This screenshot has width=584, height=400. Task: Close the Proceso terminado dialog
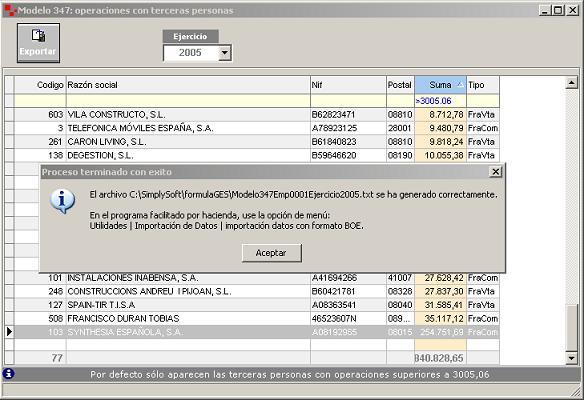coord(495,172)
